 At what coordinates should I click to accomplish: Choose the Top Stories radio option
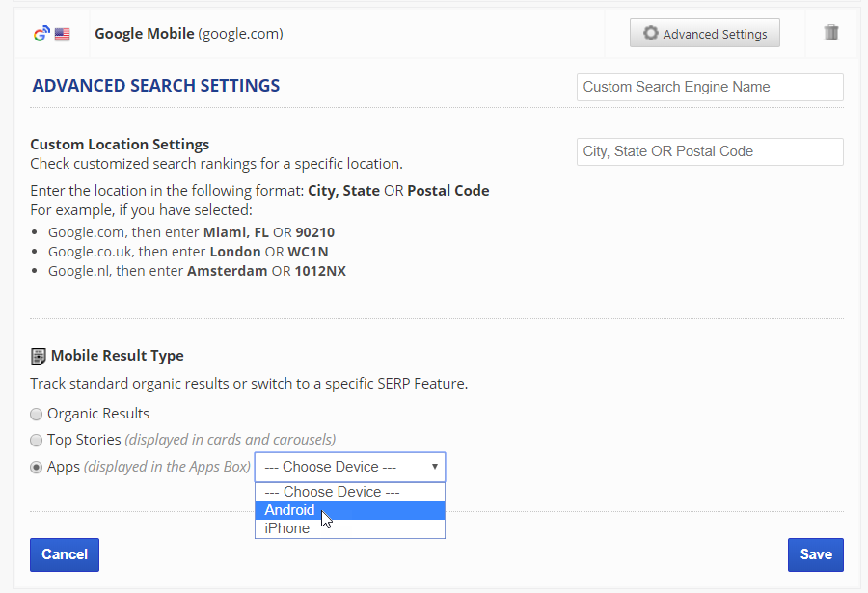(37, 440)
